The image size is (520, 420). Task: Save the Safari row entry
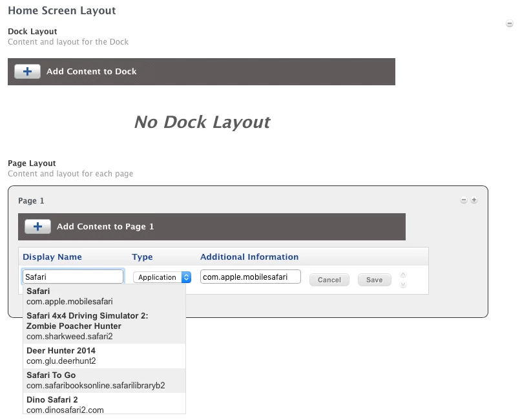pos(375,280)
